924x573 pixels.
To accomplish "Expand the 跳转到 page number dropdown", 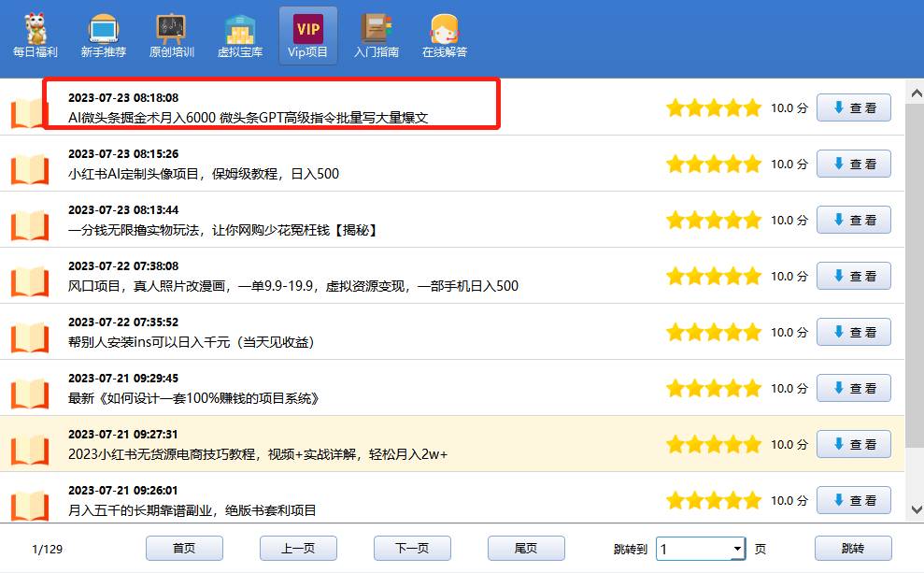I will [x=736, y=549].
